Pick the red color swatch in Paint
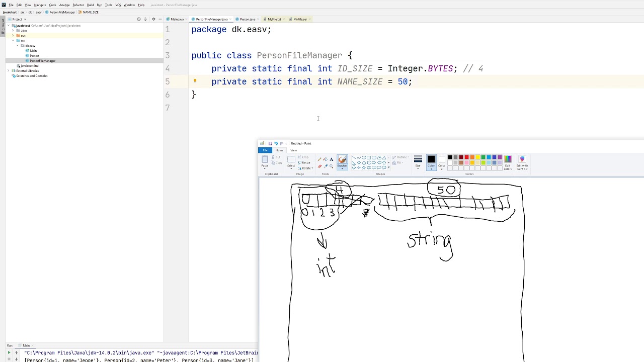This screenshot has height=362, width=644. coord(466,157)
